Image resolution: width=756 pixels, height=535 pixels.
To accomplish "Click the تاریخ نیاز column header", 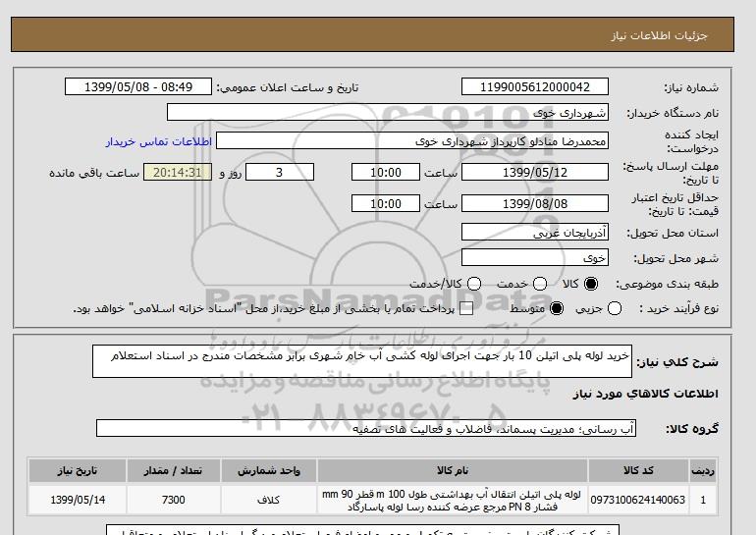I will (x=78, y=470).
